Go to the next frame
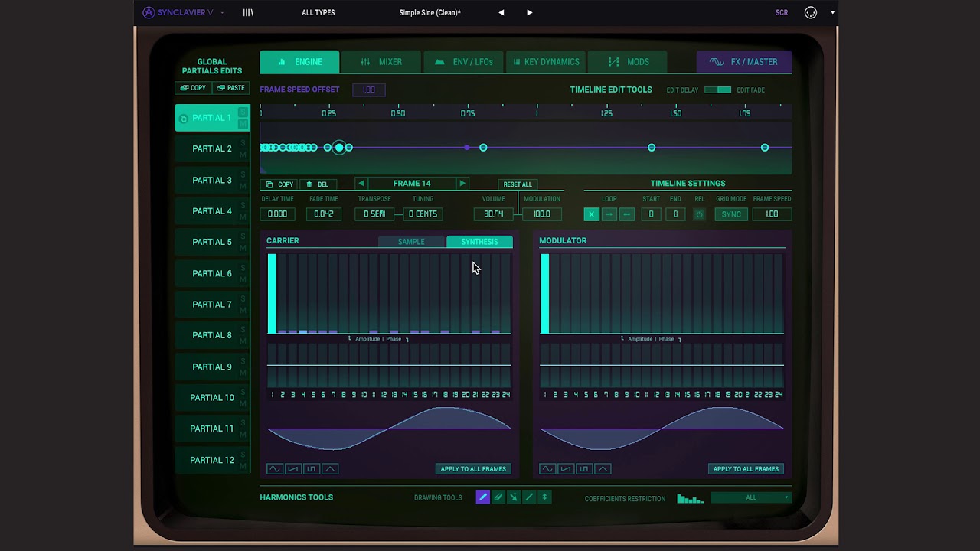 tap(462, 184)
